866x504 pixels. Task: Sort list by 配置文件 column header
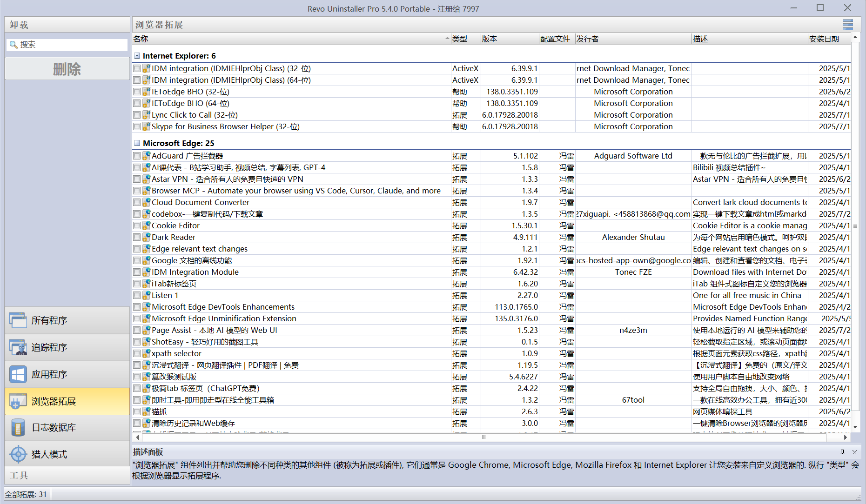pyautogui.click(x=557, y=39)
